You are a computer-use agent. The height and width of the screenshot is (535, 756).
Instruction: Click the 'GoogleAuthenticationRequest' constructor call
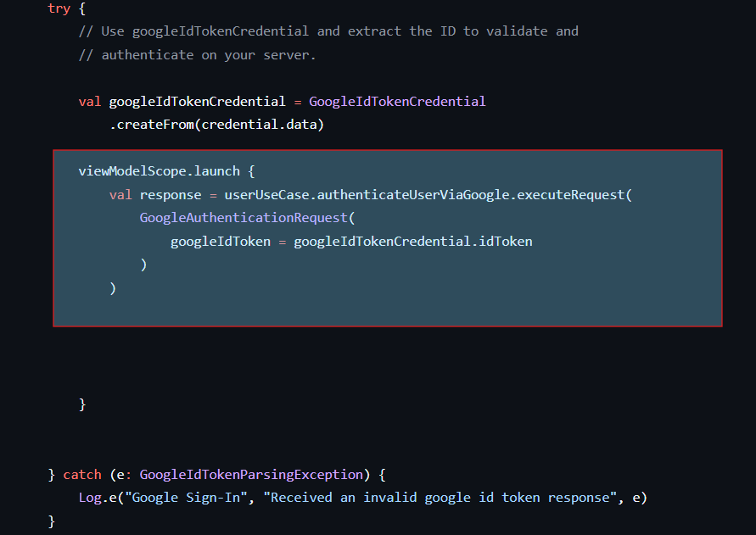tap(244, 218)
